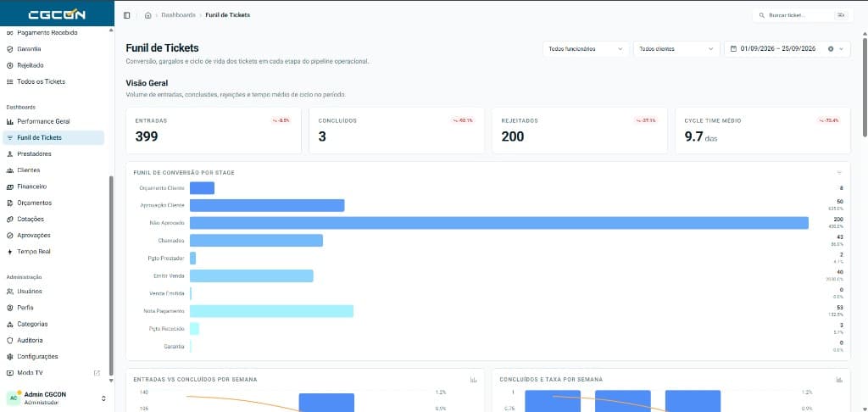
Task: Click the Garantia shield icon in sidebar
Action: click(x=10, y=48)
